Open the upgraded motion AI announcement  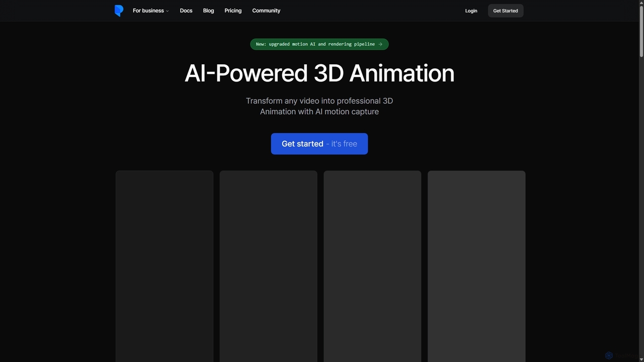tap(319, 44)
